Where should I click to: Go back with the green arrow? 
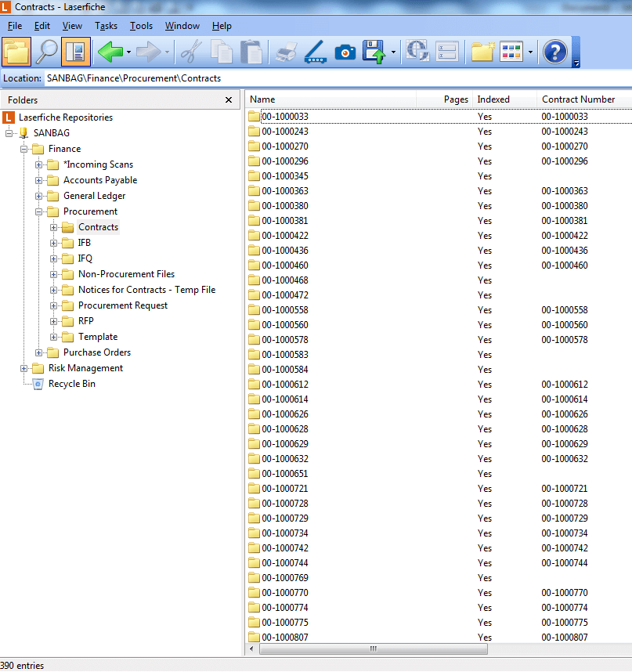[110, 52]
